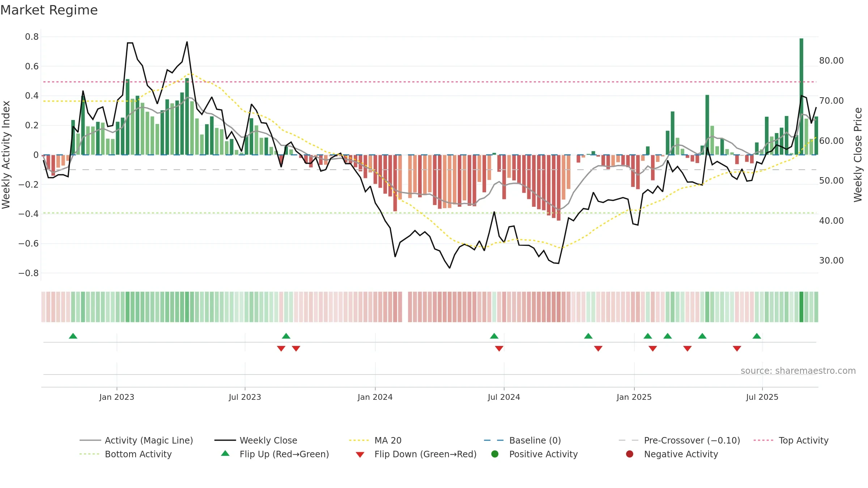868x488 pixels.
Task: Click the Positive Activity green circle icon
Action: (495, 454)
